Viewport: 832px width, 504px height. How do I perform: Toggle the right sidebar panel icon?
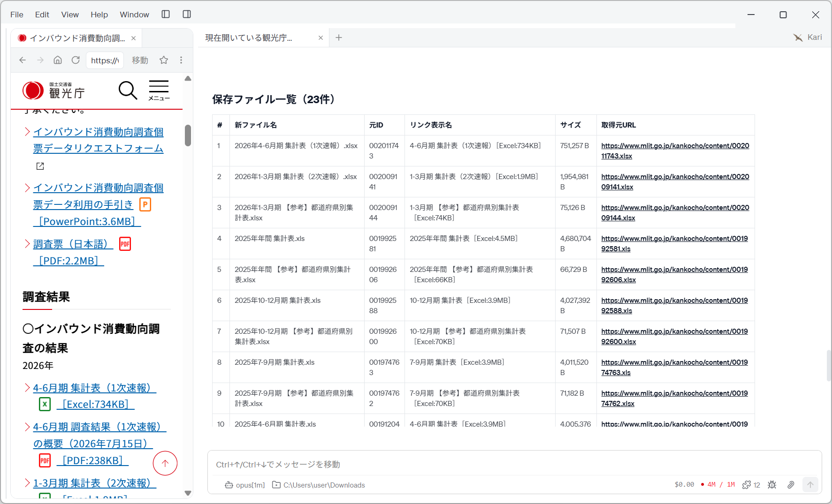click(x=187, y=14)
